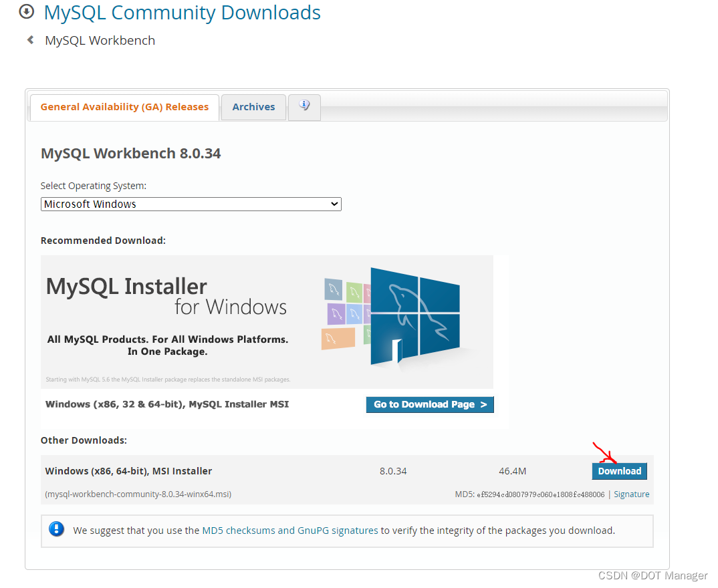Viewport: 718px width, 588px height.
Task: Click the Go to Download Page button
Action: pos(430,404)
